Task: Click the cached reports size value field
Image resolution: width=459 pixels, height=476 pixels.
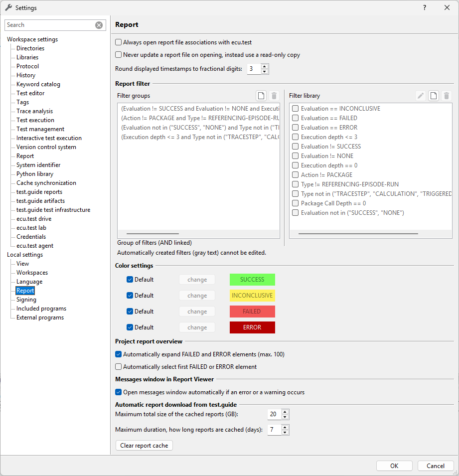Action: coord(275,414)
